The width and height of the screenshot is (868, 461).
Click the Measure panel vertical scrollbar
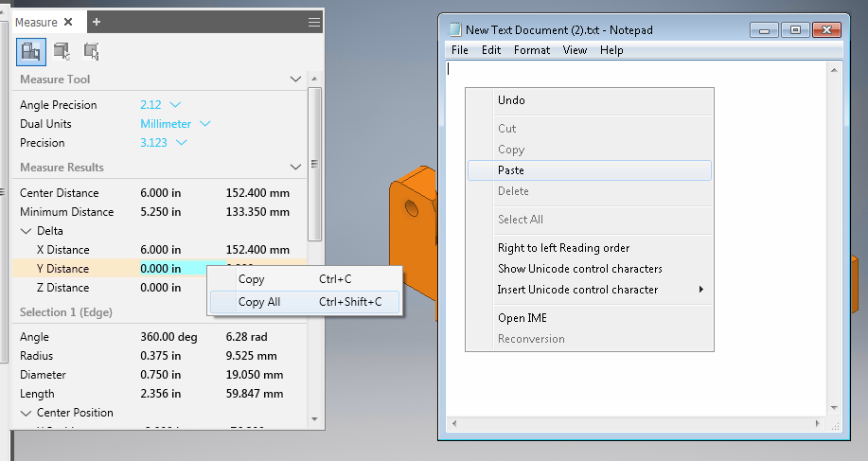[x=315, y=161]
